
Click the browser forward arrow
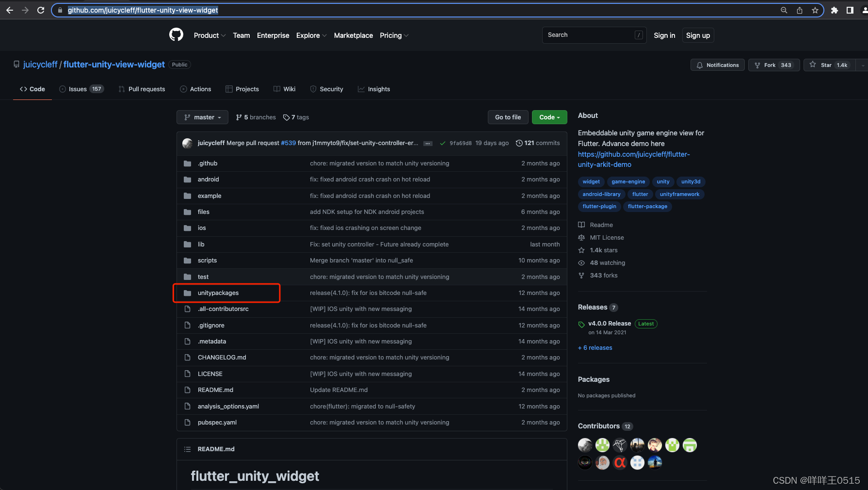tap(25, 10)
